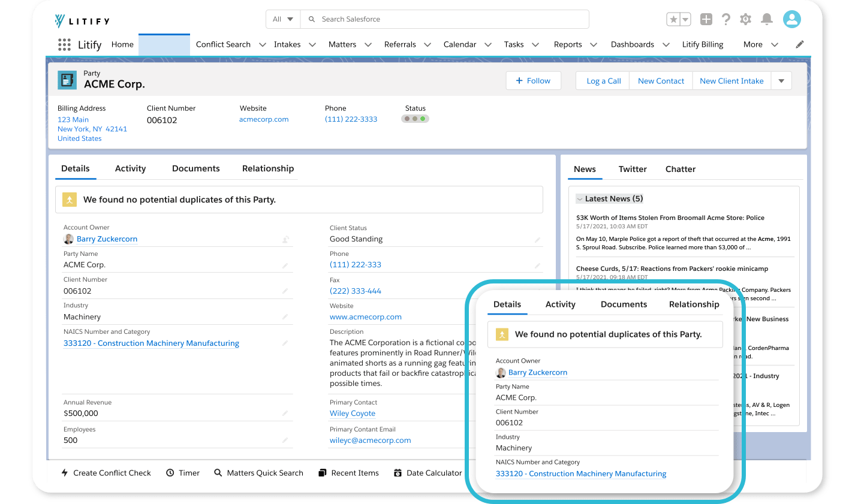Open the search scope All dropdown
Screen dimensions: 855x504
click(x=283, y=19)
